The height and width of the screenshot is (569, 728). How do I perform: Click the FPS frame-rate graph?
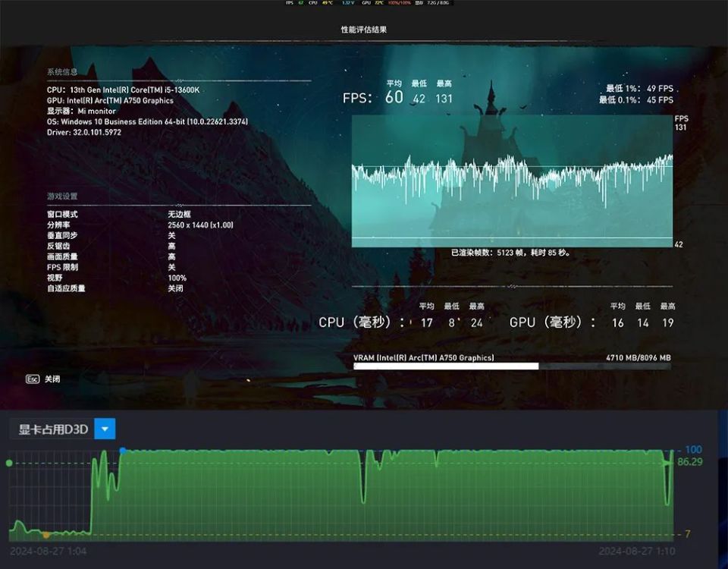point(512,181)
